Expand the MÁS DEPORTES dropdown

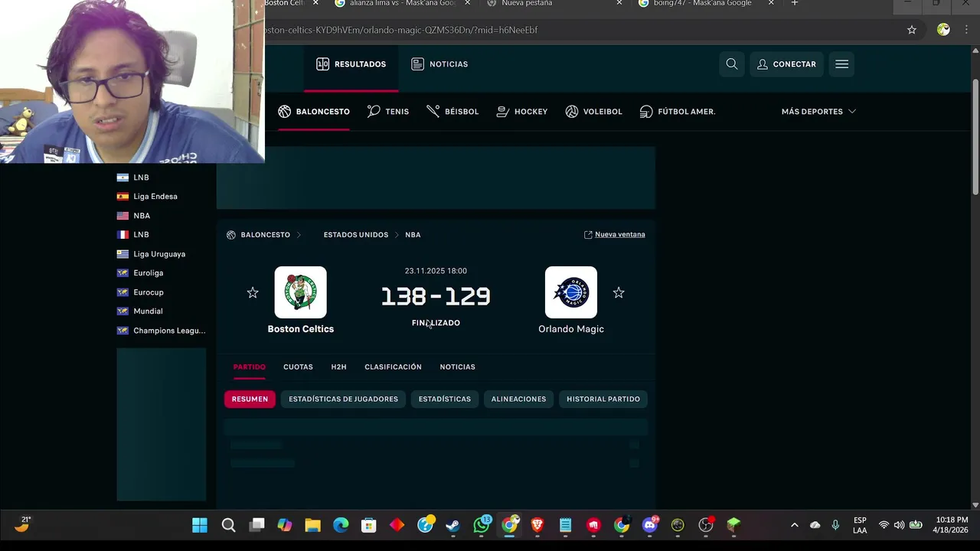click(x=818, y=112)
